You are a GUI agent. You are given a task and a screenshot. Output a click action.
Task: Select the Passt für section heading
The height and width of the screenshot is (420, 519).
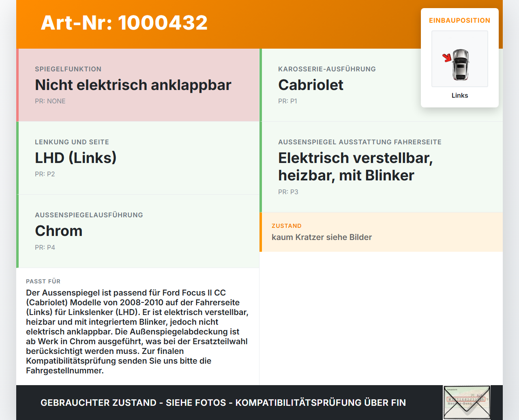pos(43,281)
